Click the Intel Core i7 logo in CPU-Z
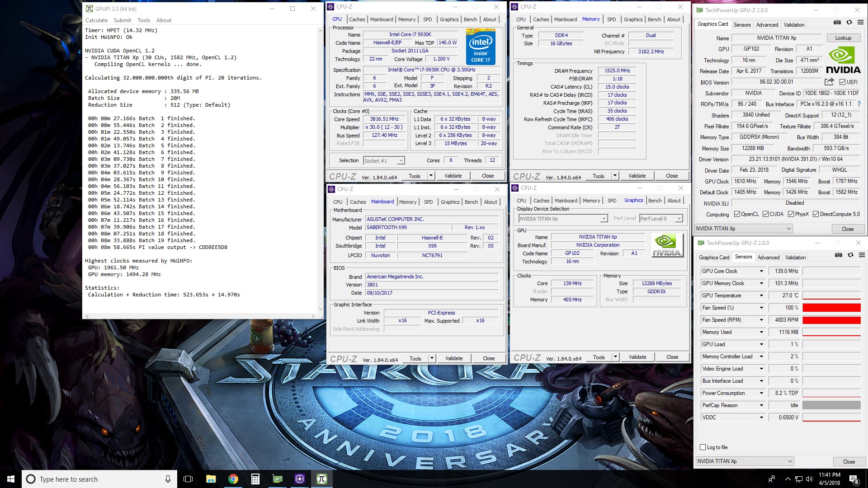868x488 pixels. (x=481, y=47)
